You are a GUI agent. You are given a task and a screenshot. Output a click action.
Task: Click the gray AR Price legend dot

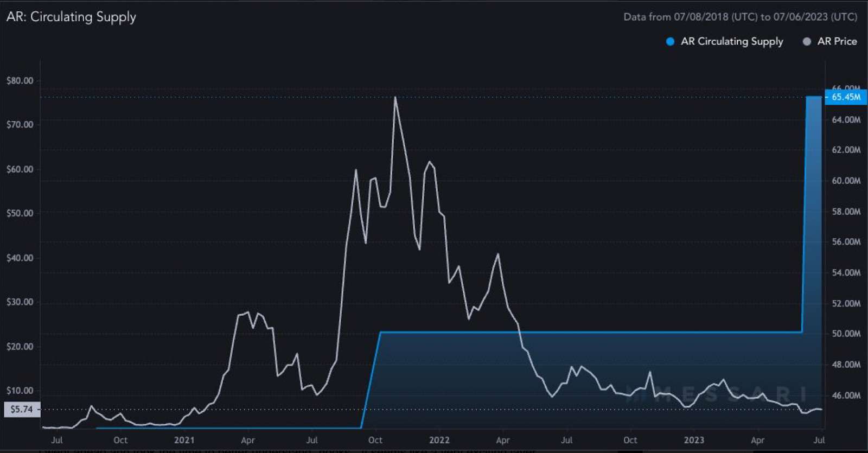(x=807, y=41)
